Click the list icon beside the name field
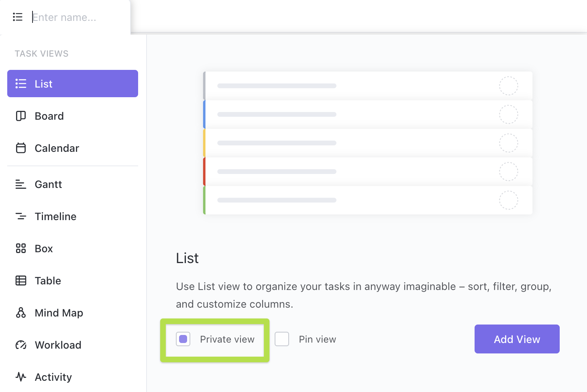 tap(18, 17)
